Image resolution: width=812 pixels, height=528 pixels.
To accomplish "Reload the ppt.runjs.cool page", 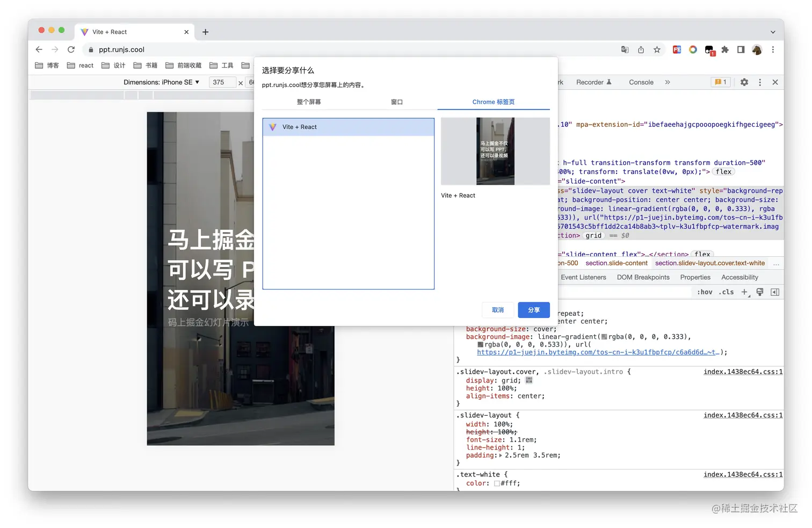I will coord(71,49).
